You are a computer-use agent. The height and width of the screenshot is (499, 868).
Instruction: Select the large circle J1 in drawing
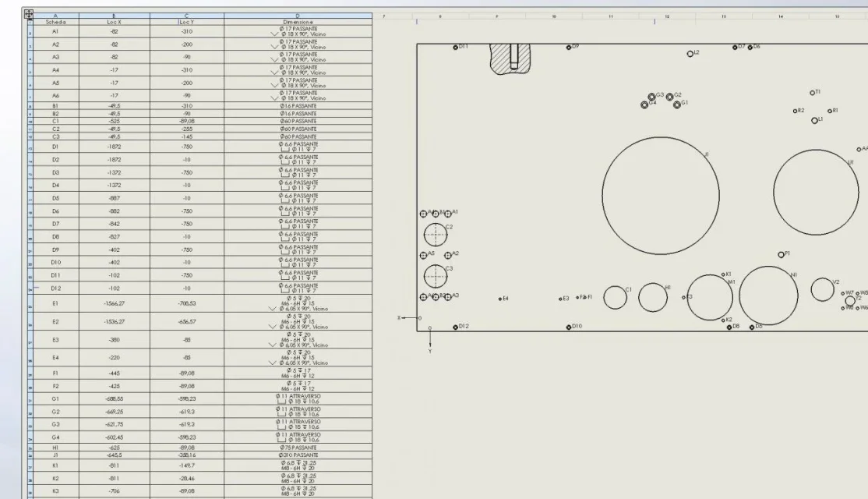pyautogui.click(x=661, y=196)
